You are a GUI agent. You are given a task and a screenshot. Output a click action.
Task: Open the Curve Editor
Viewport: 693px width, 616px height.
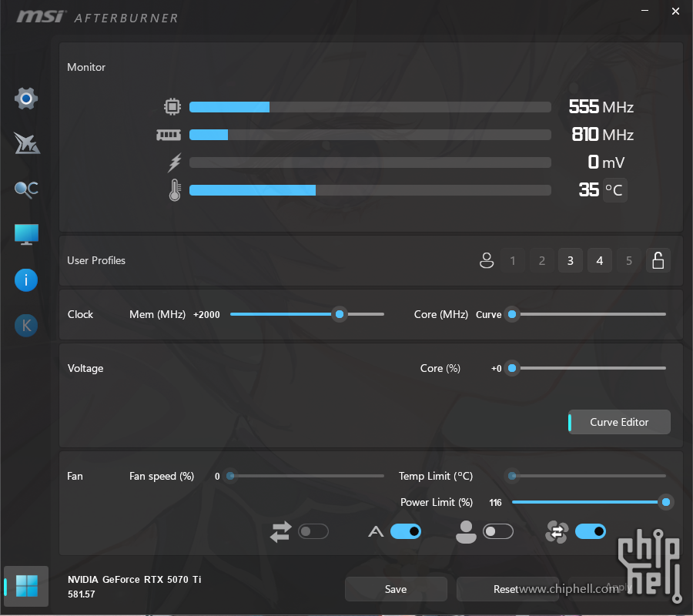[x=619, y=422]
